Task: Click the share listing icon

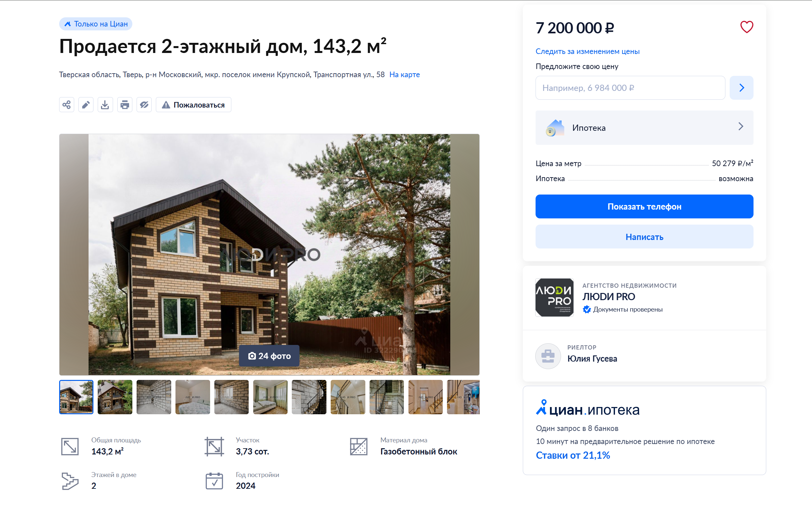Action: 66,105
